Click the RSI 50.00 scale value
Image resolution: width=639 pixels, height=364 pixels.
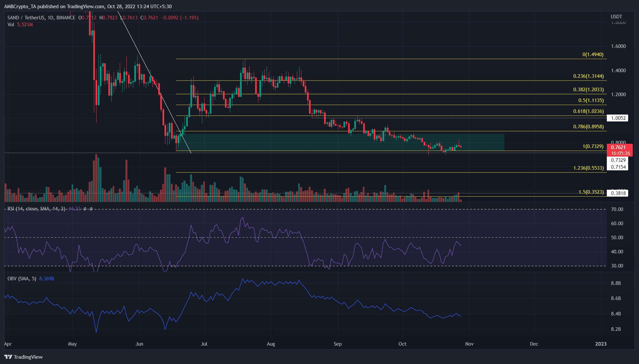(x=617, y=238)
